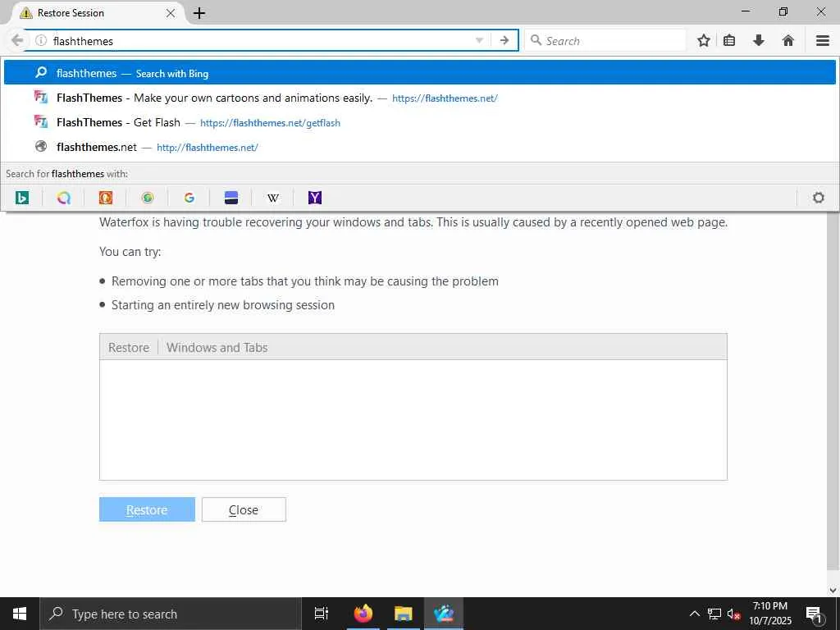Open search settings gear icon

pos(818,198)
